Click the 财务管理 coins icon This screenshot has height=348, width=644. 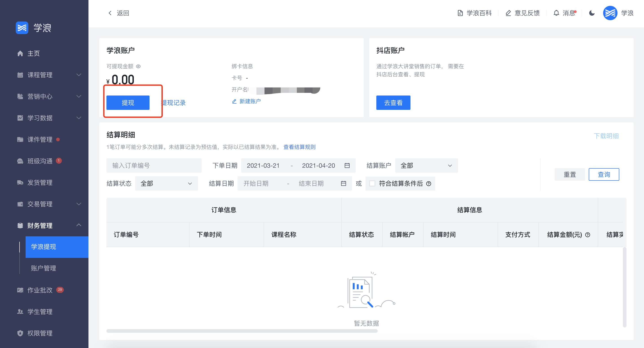pyautogui.click(x=20, y=225)
